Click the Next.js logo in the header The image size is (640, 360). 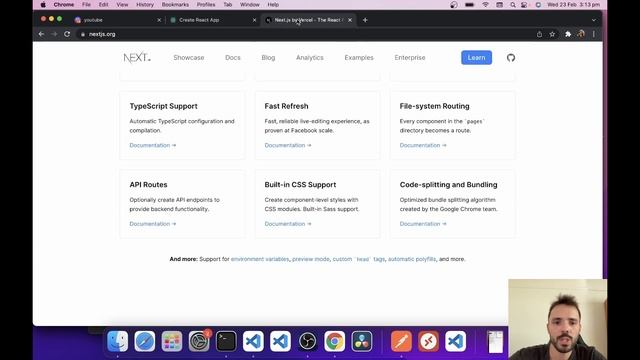click(137, 58)
